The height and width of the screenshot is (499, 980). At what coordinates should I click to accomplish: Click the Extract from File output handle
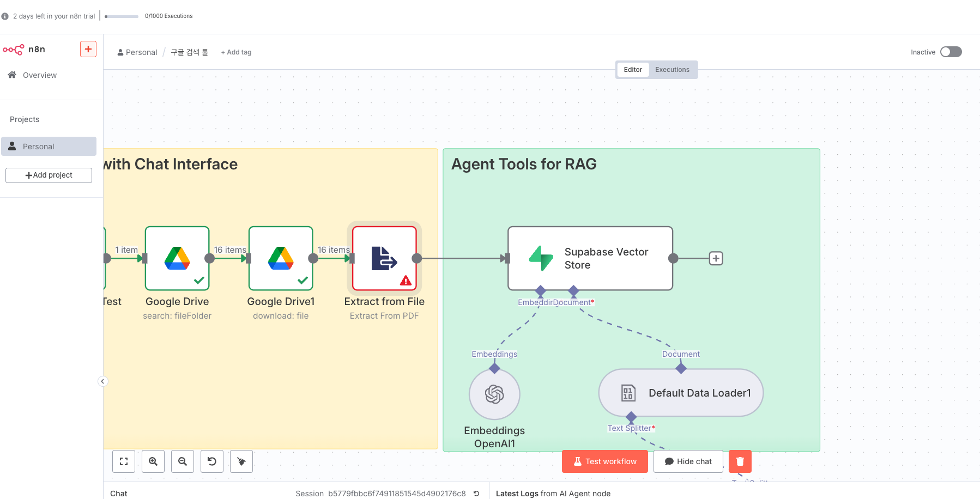coord(417,258)
